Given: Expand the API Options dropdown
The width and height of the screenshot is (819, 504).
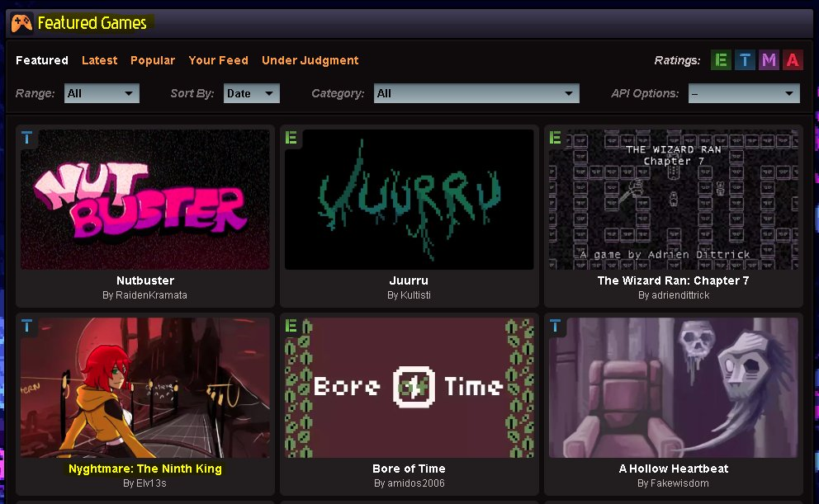Looking at the screenshot, I should click(x=743, y=93).
